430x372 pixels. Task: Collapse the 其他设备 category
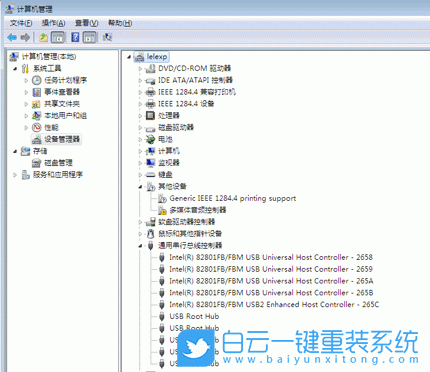pyautogui.click(x=140, y=187)
